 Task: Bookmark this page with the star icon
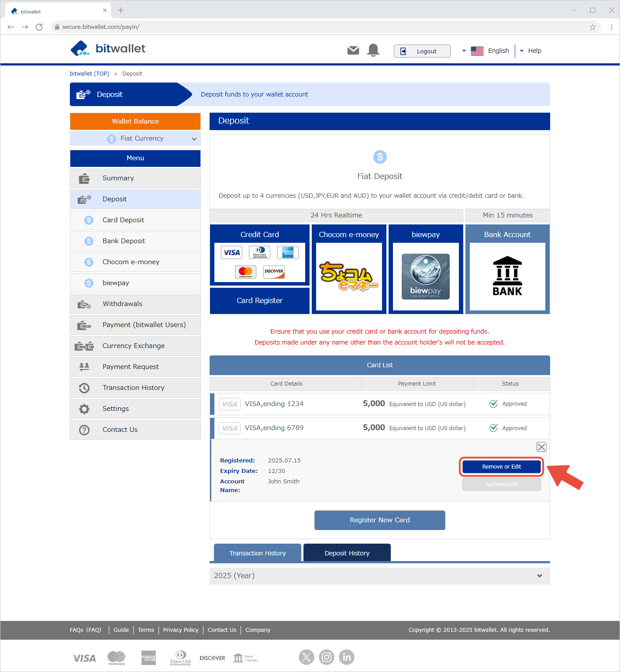click(592, 27)
